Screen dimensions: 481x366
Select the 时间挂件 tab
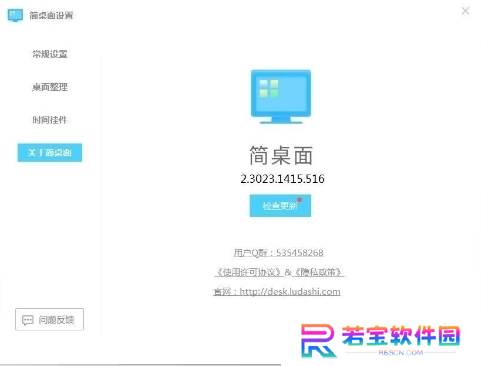click(50, 120)
